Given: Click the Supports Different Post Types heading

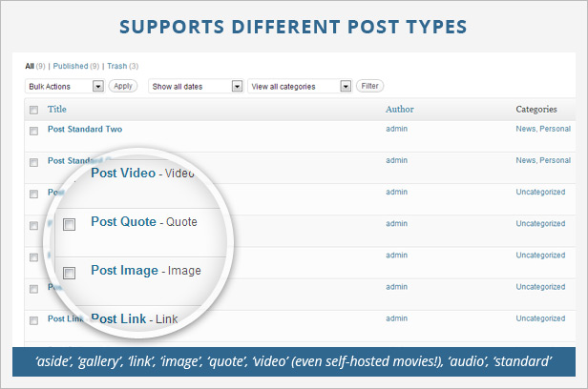Looking at the screenshot, I should pyautogui.click(x=293, y=27).
